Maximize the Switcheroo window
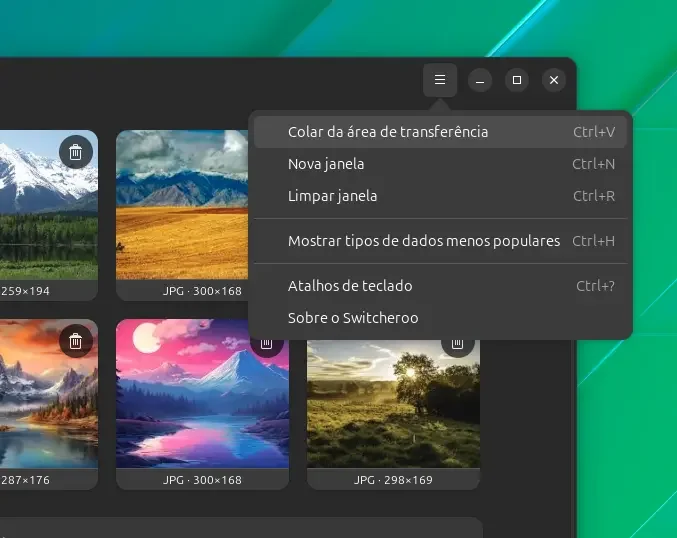This screenshot has width=677, height=538. (516, 80)
